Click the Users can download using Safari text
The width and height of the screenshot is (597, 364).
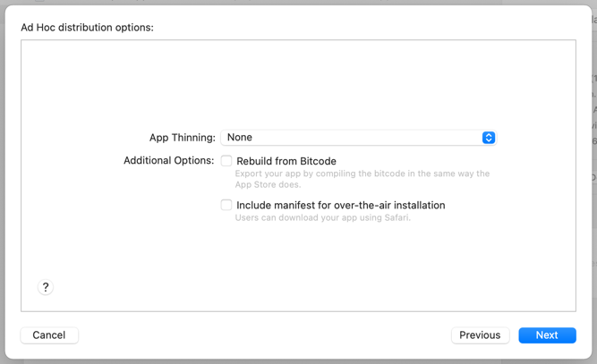pos(323,217)
